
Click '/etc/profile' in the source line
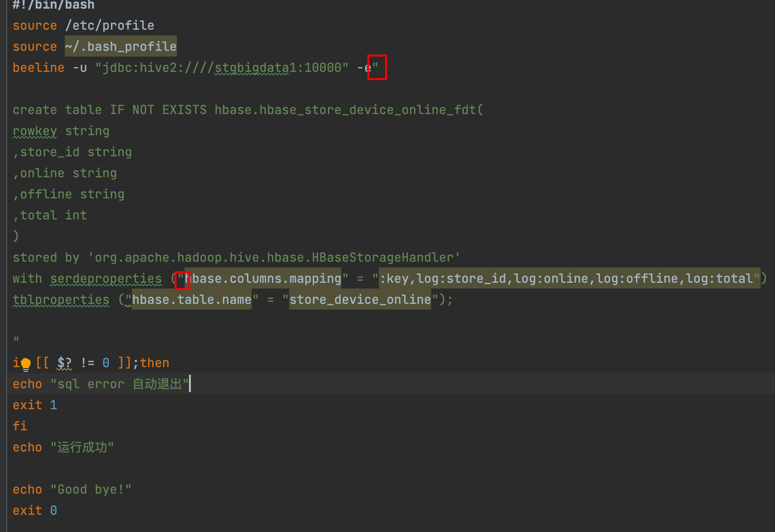tap(110, 25)
